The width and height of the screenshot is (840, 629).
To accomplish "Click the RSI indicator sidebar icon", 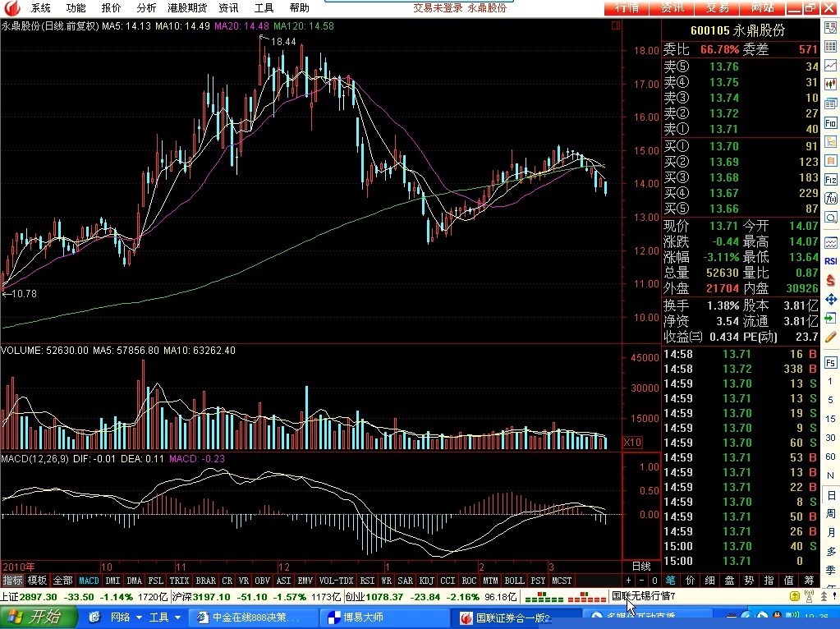I will tap(831, 261).
